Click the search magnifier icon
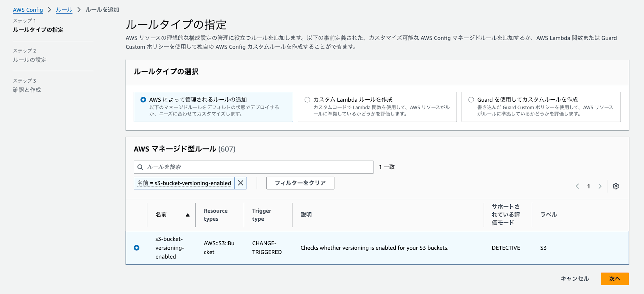This screenshot has height=294, width=644. tap(140, 167)
